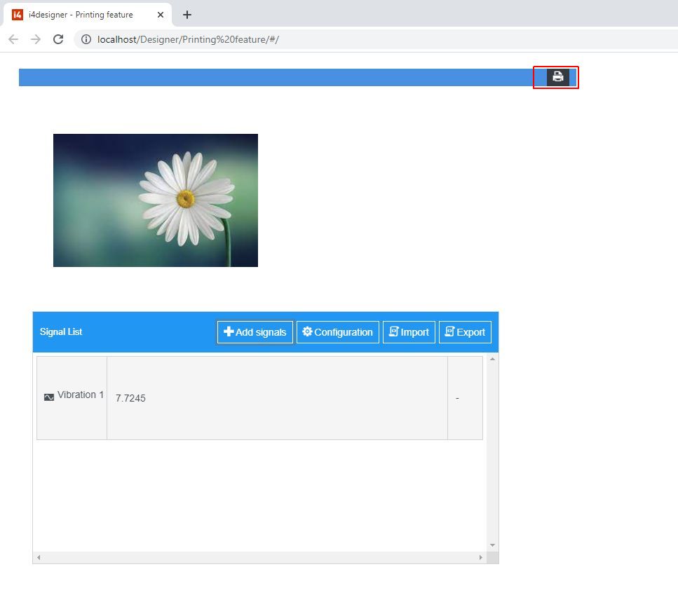Viewport: 678px width, 616px height.
Task: Open the Configuration settings button
Action: 338,332
